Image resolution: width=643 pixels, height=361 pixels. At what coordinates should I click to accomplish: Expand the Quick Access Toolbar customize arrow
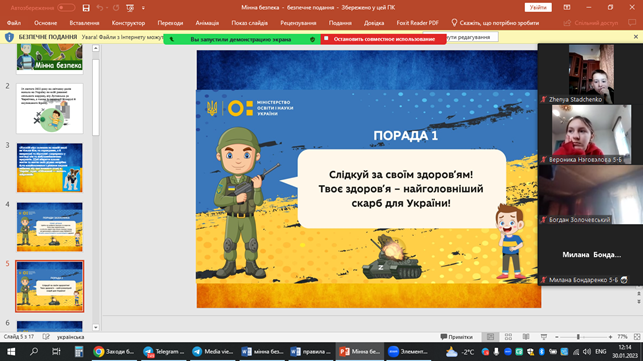[x=143, y=8]
